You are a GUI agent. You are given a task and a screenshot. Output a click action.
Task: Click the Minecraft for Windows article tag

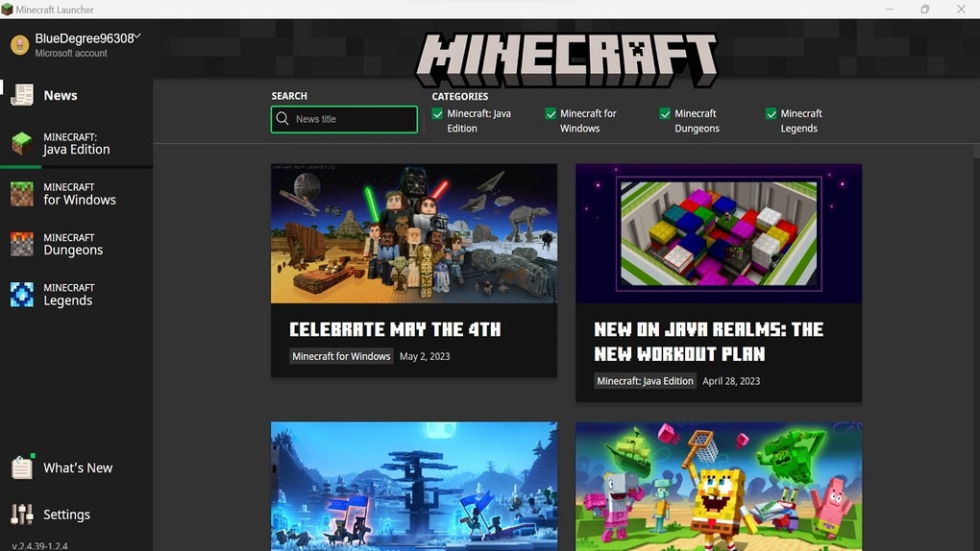coord(341,356)
